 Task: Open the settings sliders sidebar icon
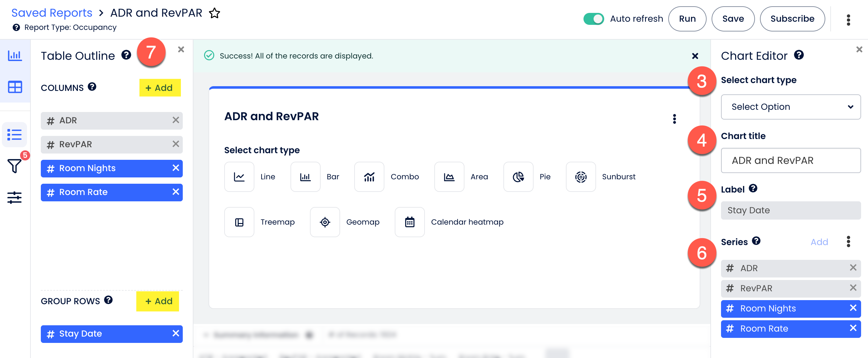click(15, 197)
